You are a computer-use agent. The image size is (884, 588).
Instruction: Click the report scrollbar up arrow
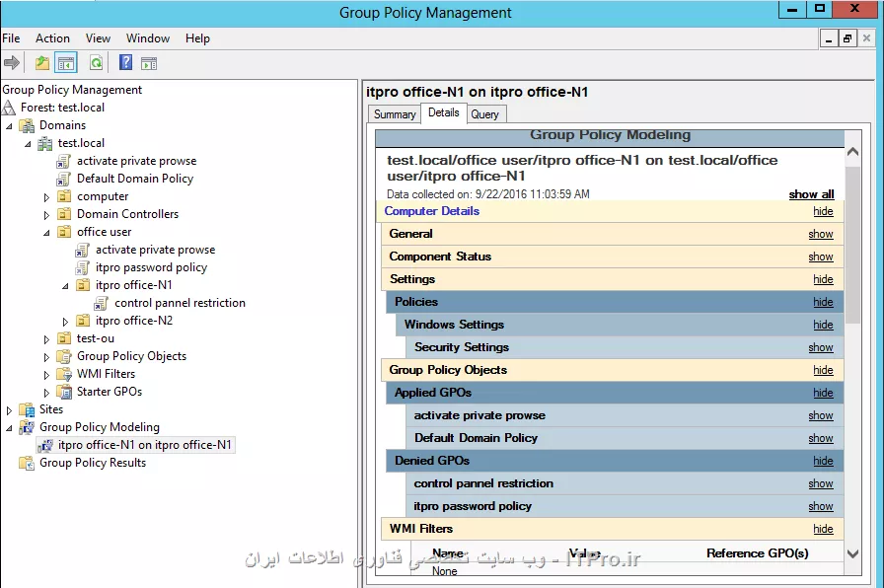point(853,151)
